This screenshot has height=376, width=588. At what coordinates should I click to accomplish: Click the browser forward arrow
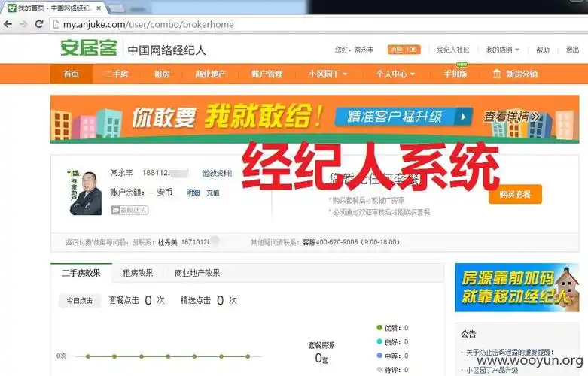(x=23, y=24)
